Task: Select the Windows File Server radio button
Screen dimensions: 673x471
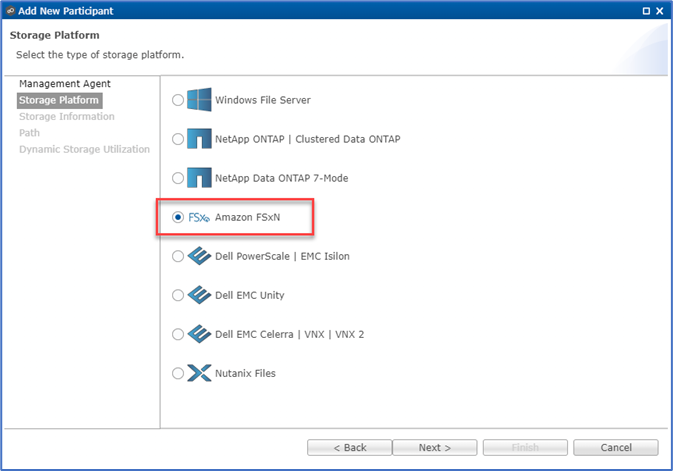Action: (178, 100)
